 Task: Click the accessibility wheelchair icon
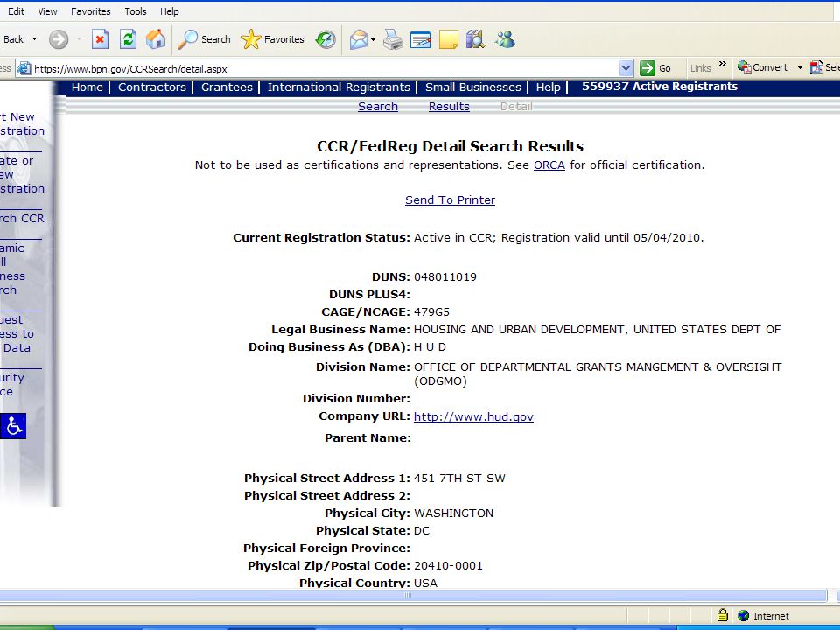[x=13, y=426]
